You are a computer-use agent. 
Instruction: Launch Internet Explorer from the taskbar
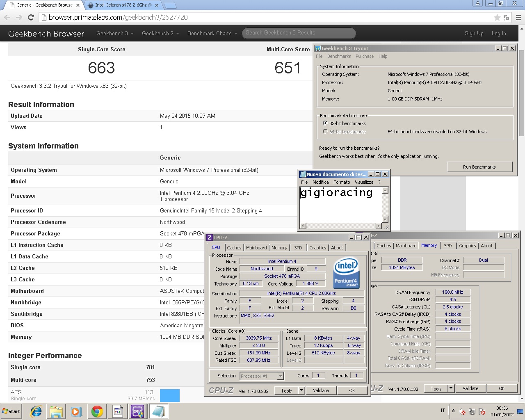tap(36, 411)
